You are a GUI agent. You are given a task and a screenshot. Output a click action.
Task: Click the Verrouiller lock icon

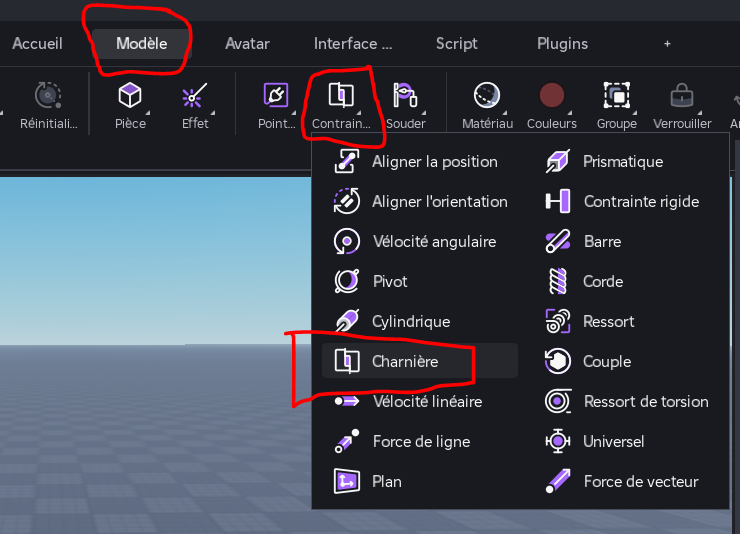click(x=682, y=96)
